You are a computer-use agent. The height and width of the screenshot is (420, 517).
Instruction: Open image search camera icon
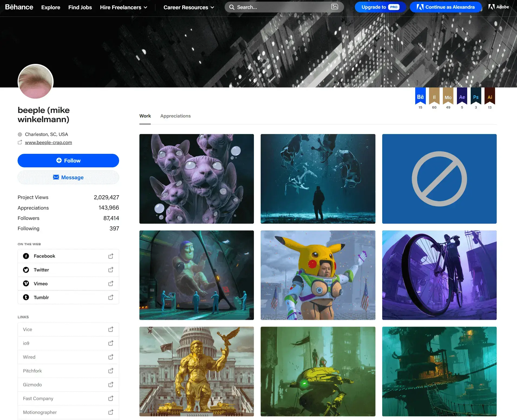(335, 7)
